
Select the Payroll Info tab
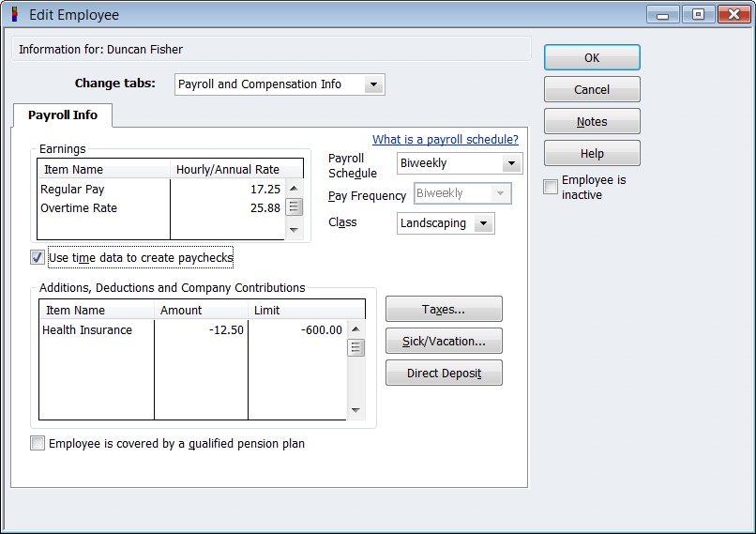(x=62, y=115)
